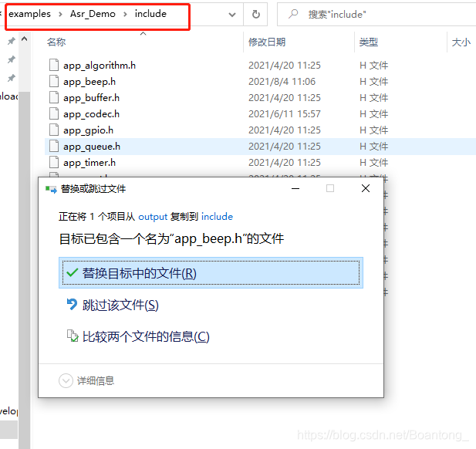476x449 pixels.
Task: Sort by the 类型 column header
Action: click(369, 42)
